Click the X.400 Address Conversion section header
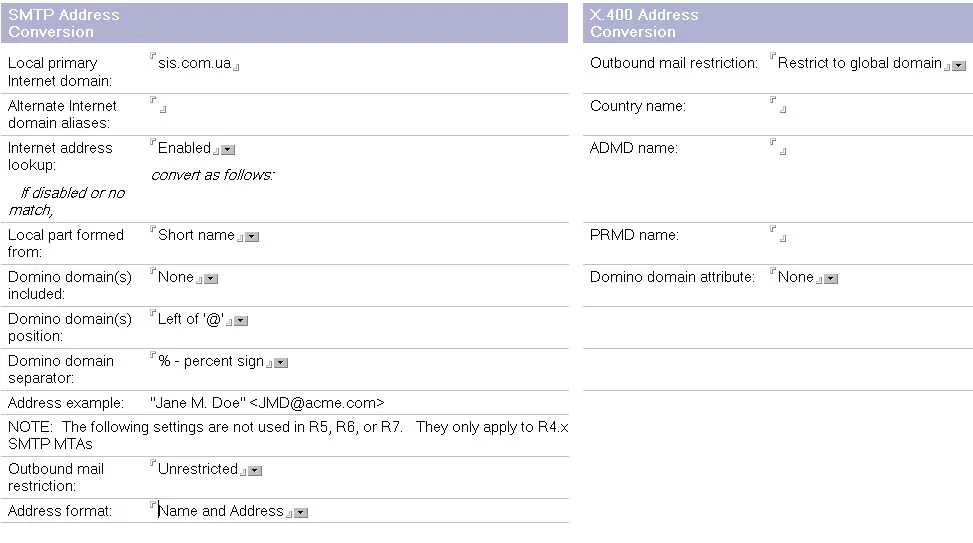973x543 pixels. [644, 23]
